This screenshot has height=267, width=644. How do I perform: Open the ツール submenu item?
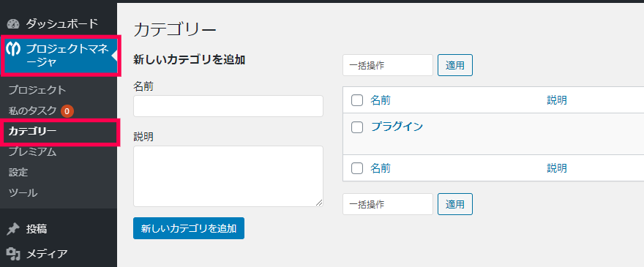pos(23,192)
